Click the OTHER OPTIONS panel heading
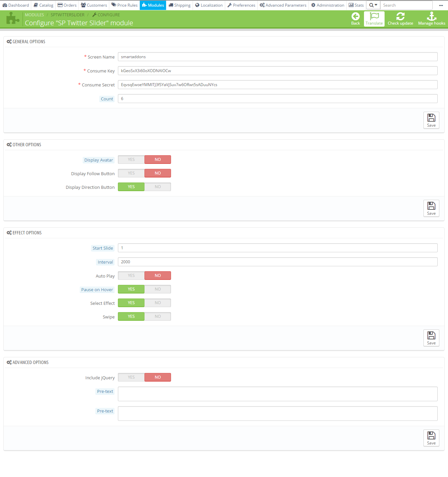 (x=24, y=145)
